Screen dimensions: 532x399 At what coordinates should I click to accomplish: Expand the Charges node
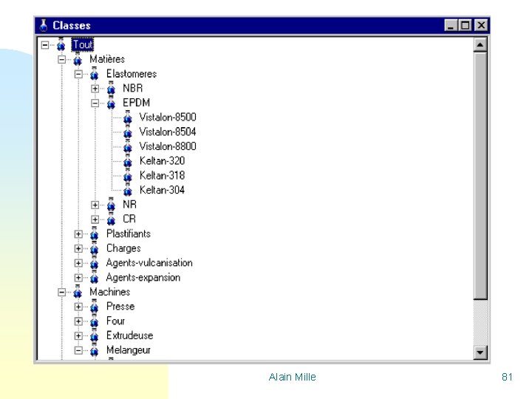tap(78, 249)
